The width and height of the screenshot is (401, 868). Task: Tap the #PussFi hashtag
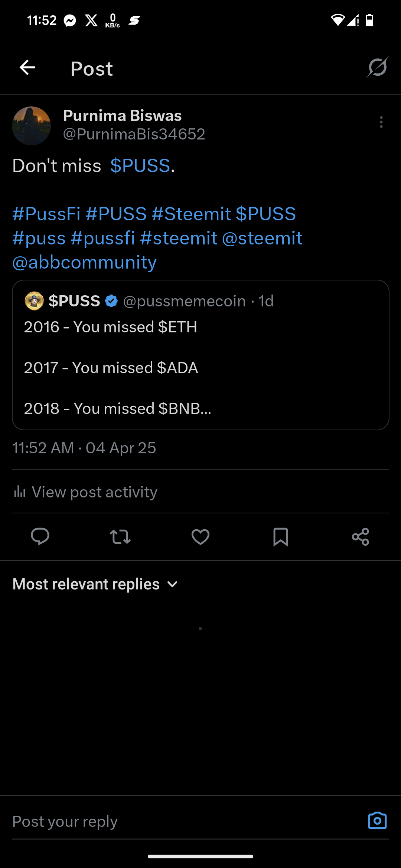46,214
